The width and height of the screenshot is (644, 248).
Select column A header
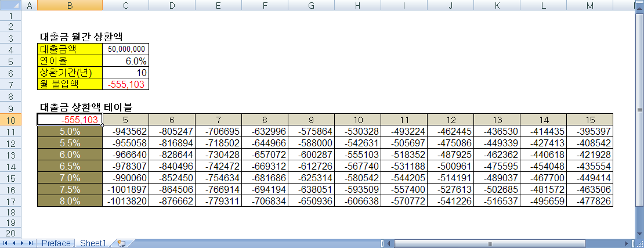(x=29, y=5)
